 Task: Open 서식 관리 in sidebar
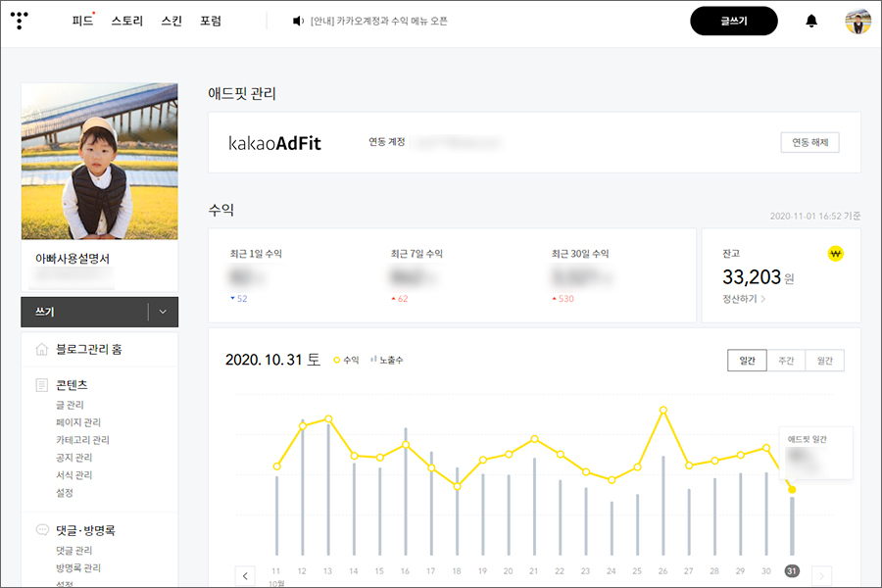pos(73,475)
